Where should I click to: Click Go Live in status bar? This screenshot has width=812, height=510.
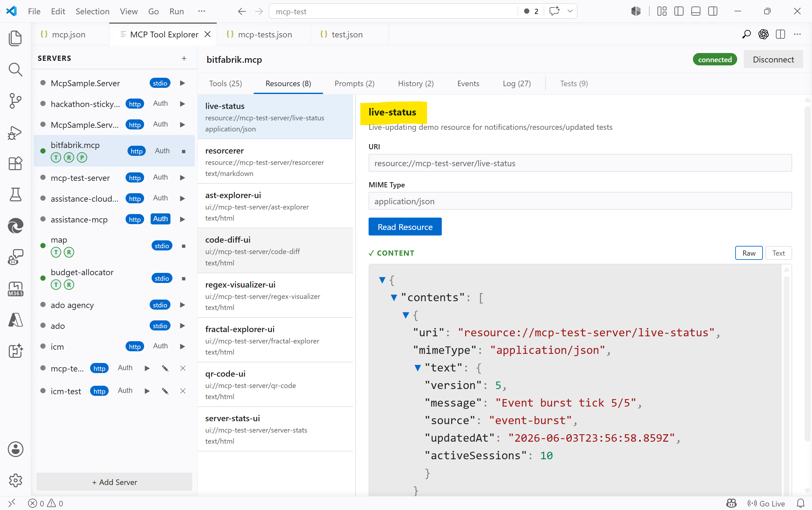pos(766,503)
